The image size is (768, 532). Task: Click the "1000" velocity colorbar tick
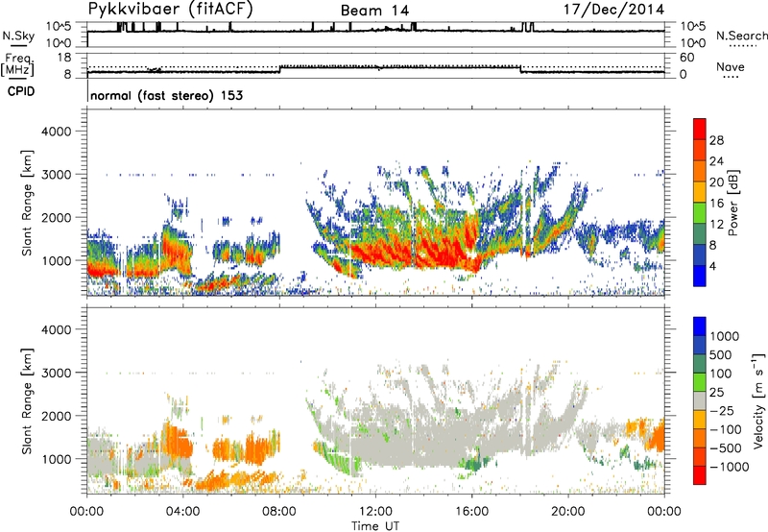pyautogui.click(x=725, y=336)
